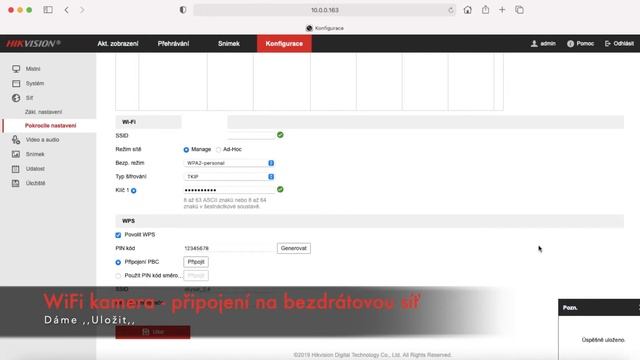640x360 pixels.
Task: Open Bezp. režim dropdown WPA2-personal
Action: point(229,163)
